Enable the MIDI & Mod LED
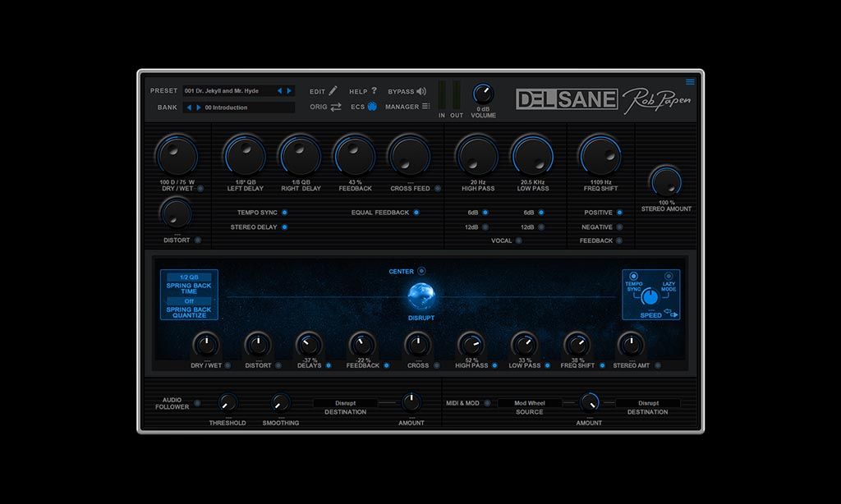Viewport: 841px width, 504px height. 487,403
